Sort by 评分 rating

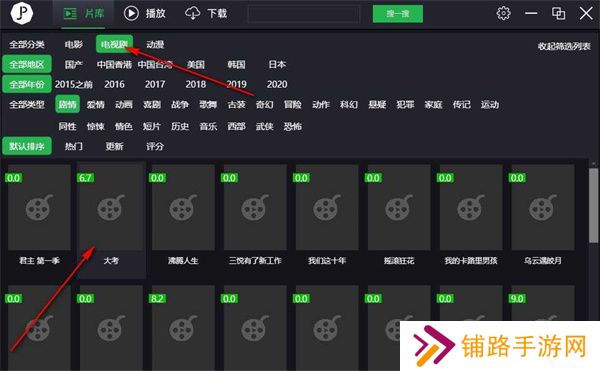155,146
